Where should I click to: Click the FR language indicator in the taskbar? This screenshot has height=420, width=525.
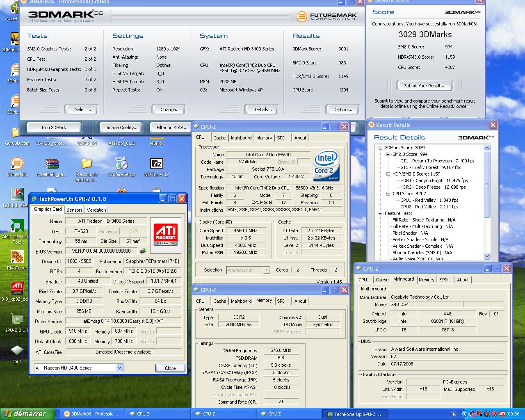coord(453,414)
